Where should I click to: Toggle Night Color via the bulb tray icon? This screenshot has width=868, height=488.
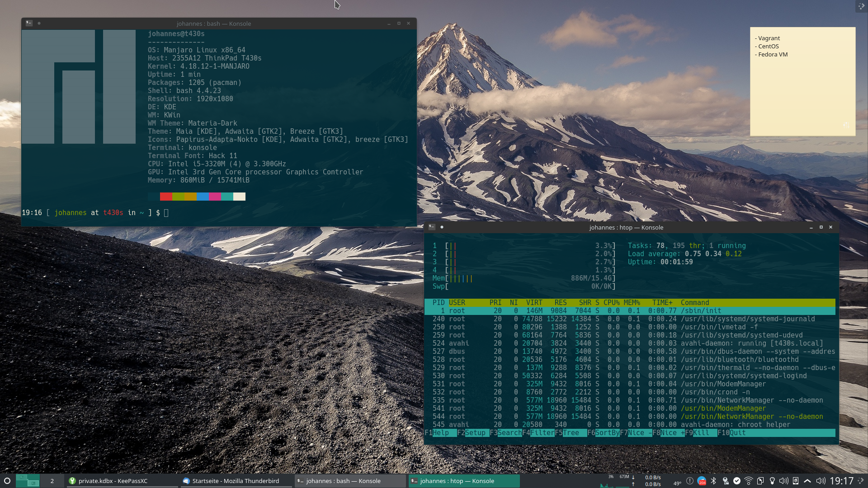[773, 481]
